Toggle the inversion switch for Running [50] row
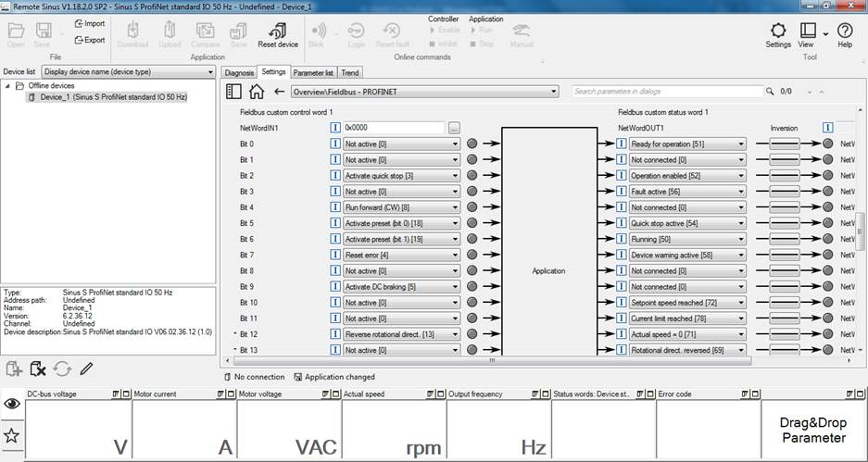The width and height of the screenshot is (868, 462). coord(784,239)
